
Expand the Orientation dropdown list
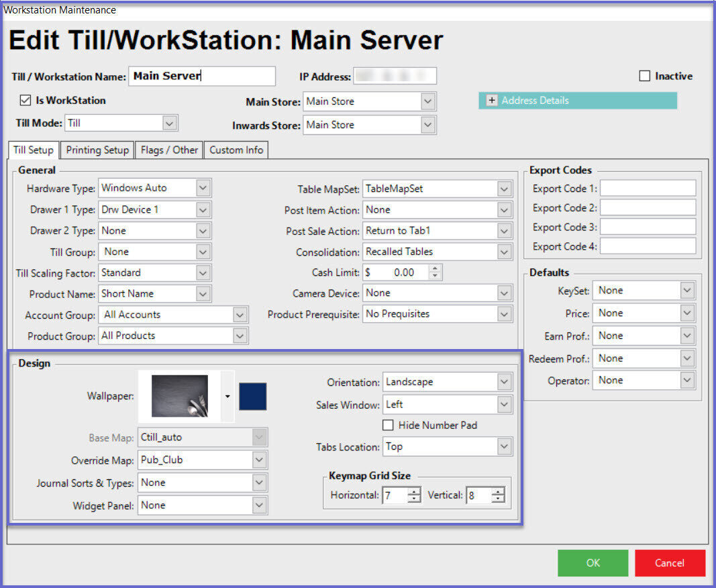pyautogui.click(x=505, y=382)
